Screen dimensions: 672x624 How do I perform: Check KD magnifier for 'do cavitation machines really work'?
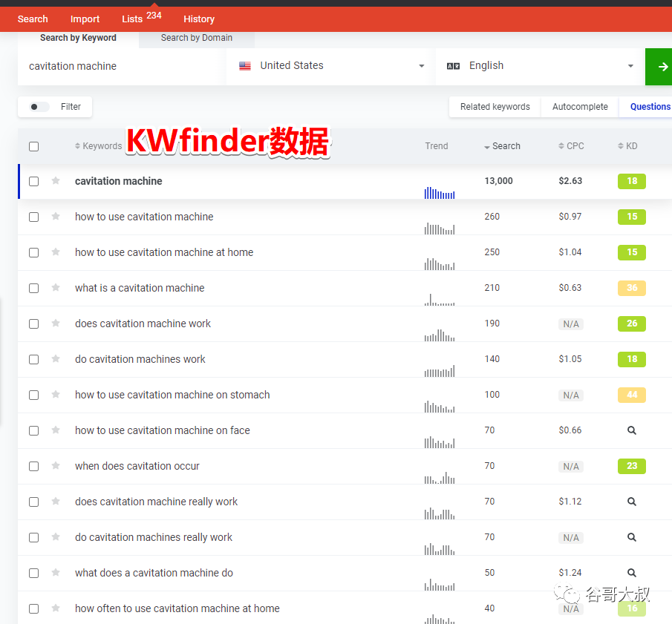coord(632,537)
